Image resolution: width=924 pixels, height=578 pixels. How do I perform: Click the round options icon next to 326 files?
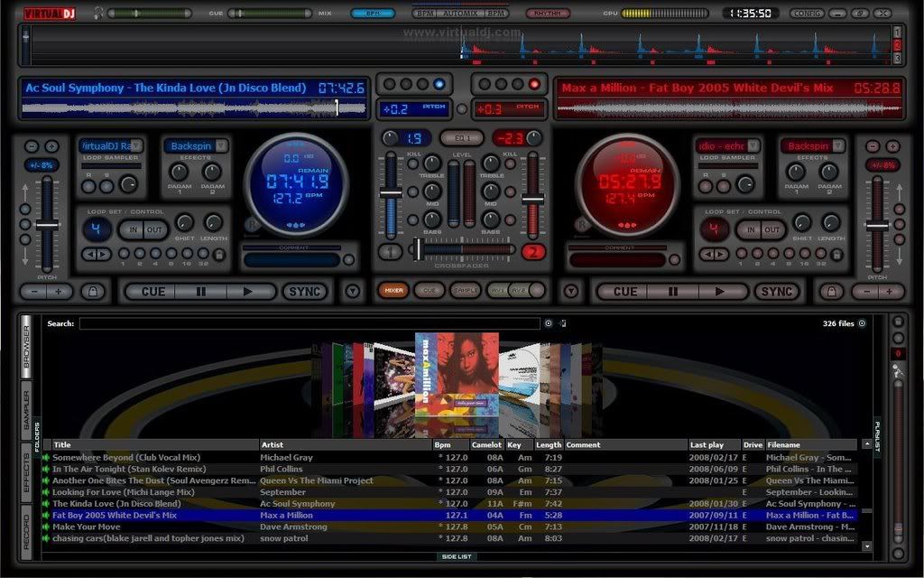click(x=862, y=323)
